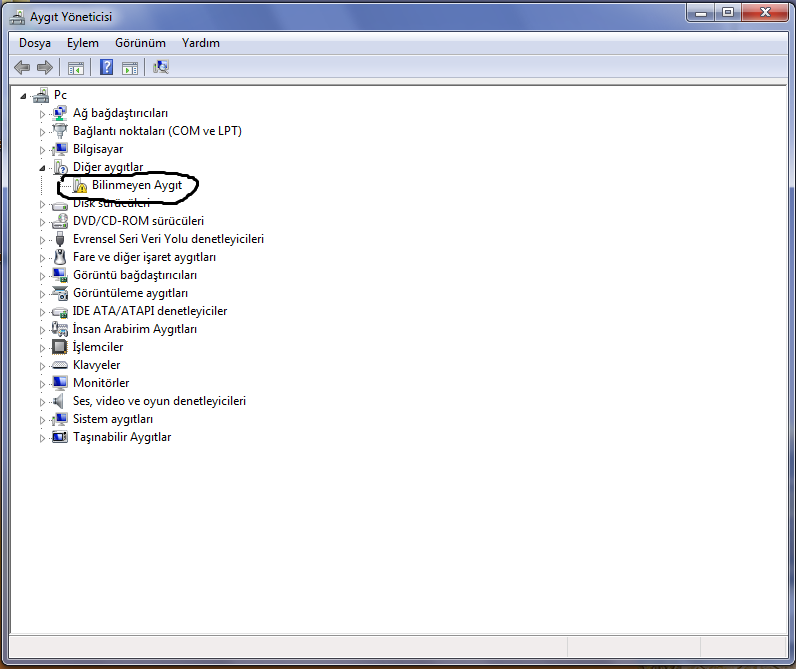Select the Bilinmeyen Aygıt entry
The height and width of the screenshot is (669, 796).
[137, 185]
